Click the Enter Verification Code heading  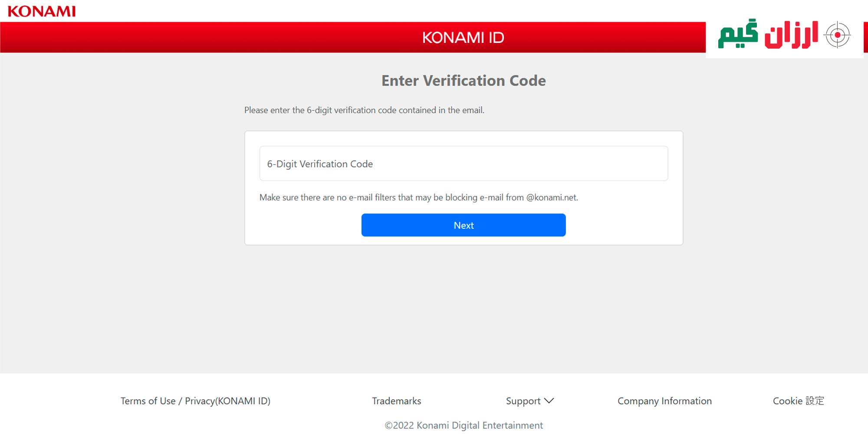464,81
